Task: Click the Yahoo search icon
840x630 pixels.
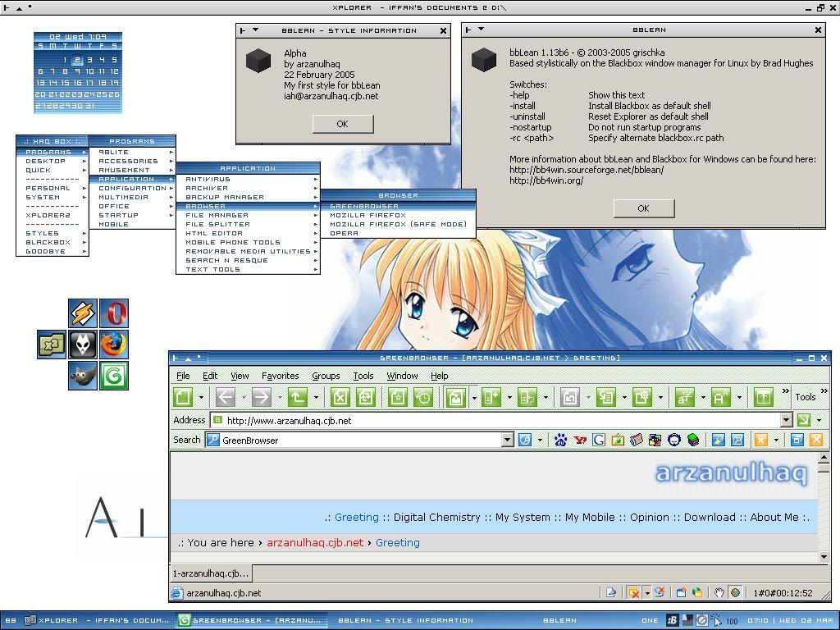Action: [x=580, y=440]
